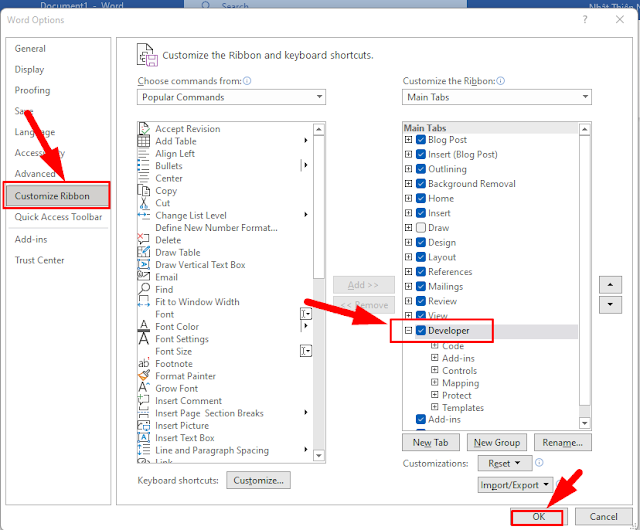The width and height of the screenshot is (640, 530).
Task: Open the Popular Commands dropdown
Action: tap(231, 97)
